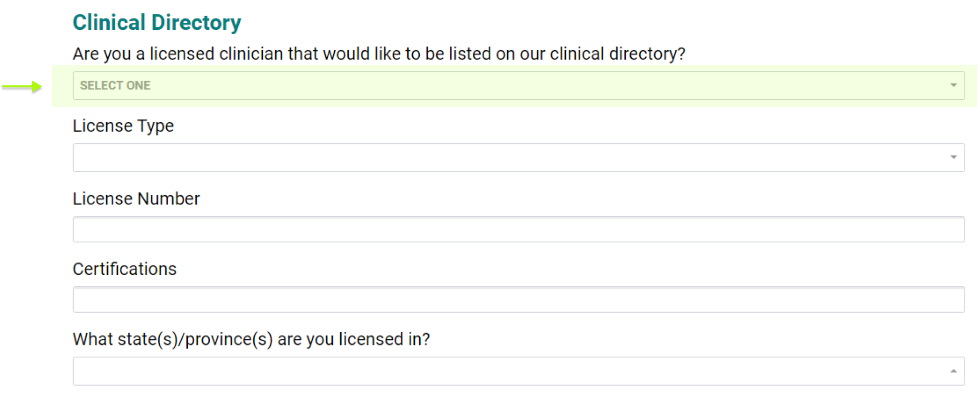Click the caret on the SELECT ONE dropdown

(953, 85)
